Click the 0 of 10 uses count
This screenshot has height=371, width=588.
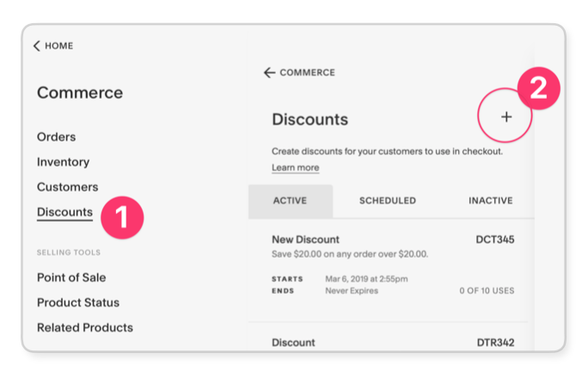click(487, 291)
